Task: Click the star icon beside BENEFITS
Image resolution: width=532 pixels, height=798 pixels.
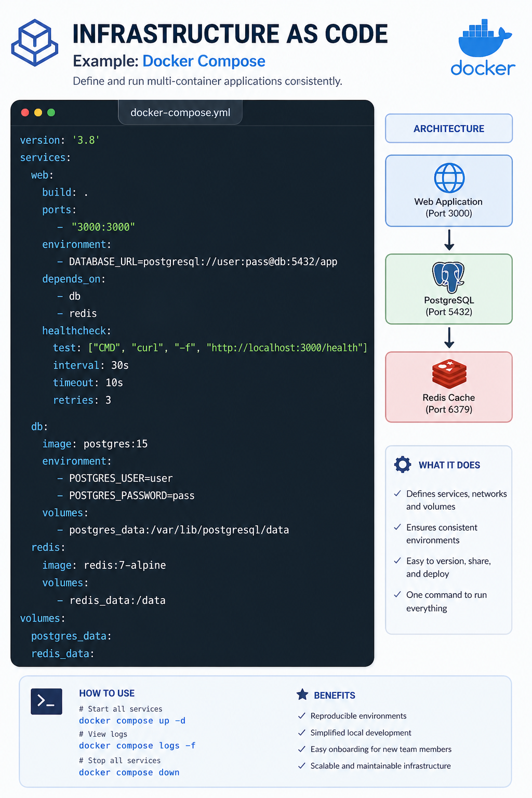Action: coord(302,695)
